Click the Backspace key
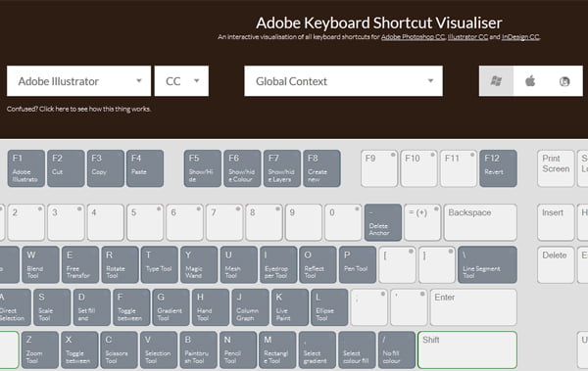Image resolution: width=588 pixels, height=371 pixels. tap(480, 222)
